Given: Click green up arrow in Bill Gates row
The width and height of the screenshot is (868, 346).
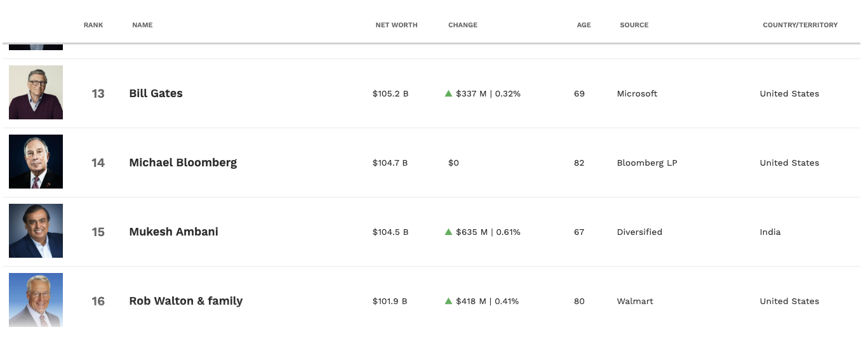Looking at the screenshot, I should point(448,93).
